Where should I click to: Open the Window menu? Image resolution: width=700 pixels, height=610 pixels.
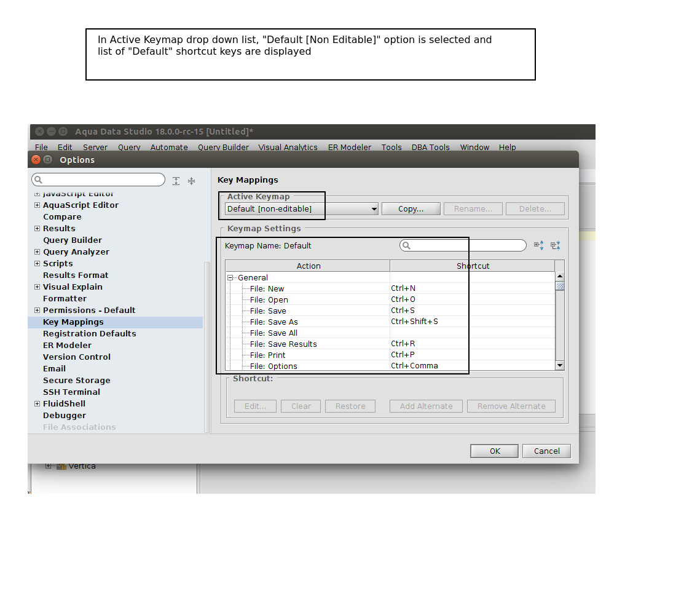coord(474,147)
